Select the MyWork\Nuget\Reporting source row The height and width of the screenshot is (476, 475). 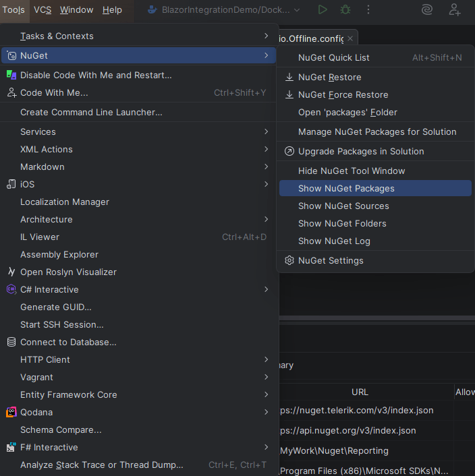334,451
